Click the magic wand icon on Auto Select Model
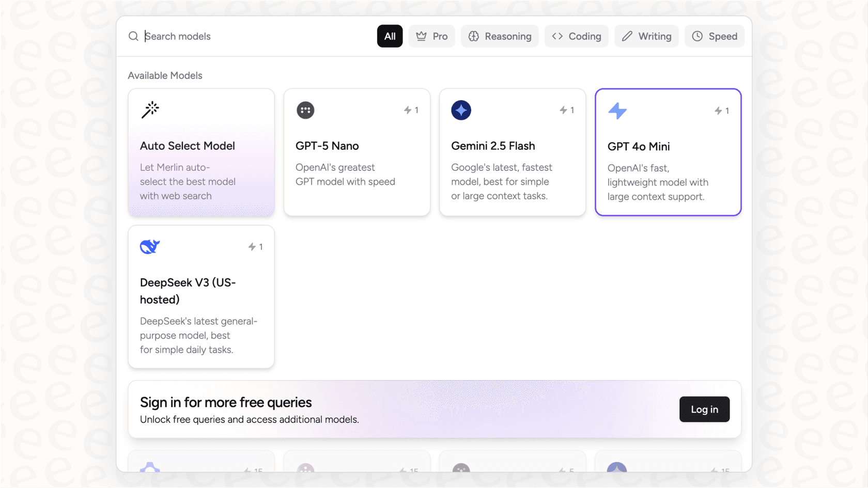This screenshot has width=868, height=488. (149, 109)
